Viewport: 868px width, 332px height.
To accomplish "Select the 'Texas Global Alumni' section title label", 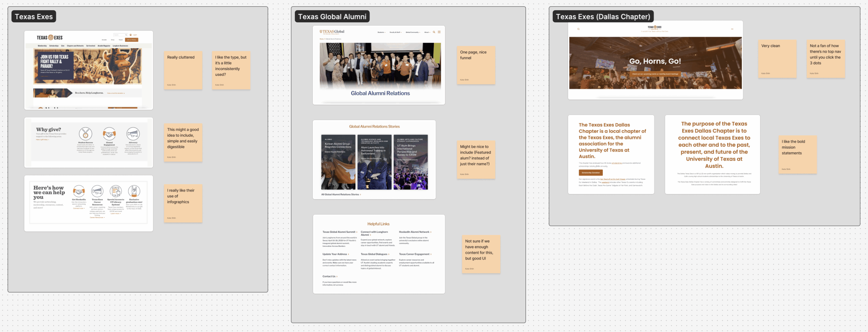I will pyautogui.click(x=332, y=17).
